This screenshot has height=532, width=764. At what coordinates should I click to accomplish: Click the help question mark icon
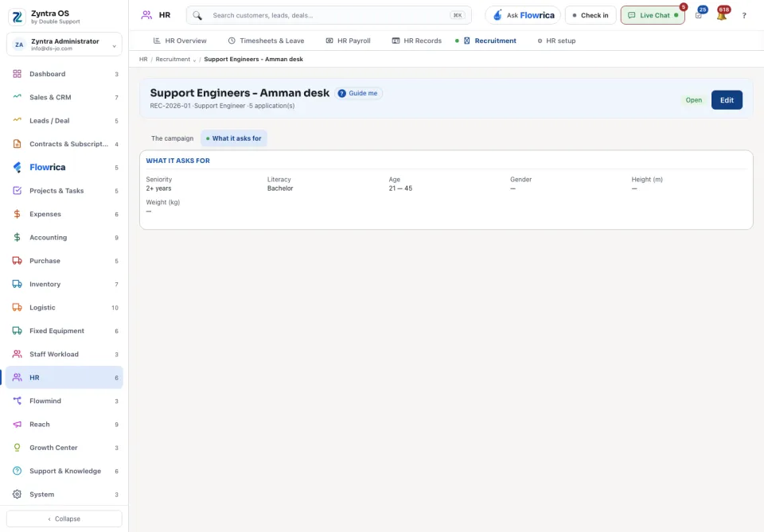(744, 16)
